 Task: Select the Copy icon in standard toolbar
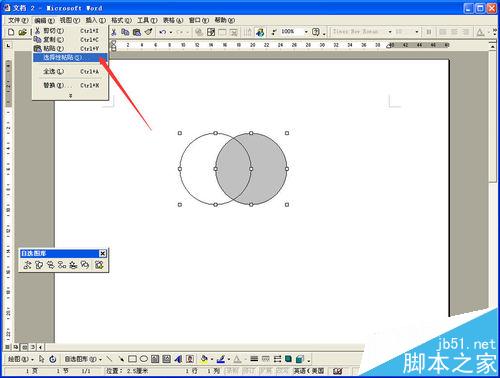tap(125, 32)
